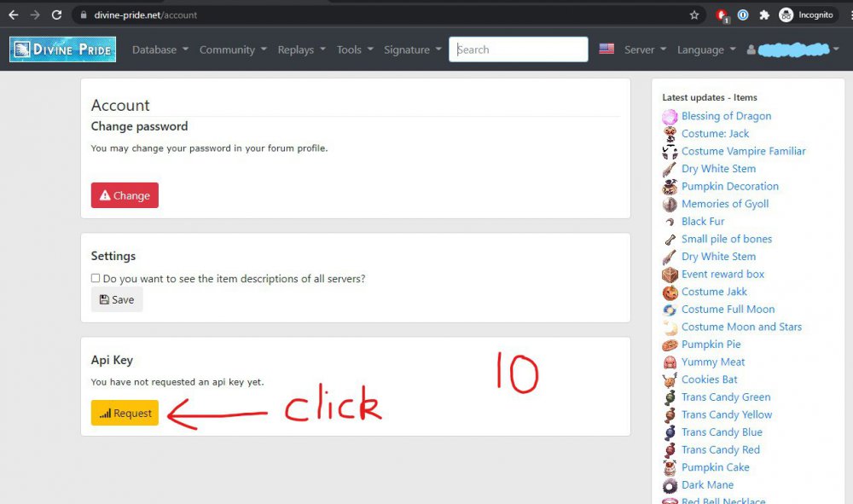The width and height of the screenshot is (853, 504).
Task: Open the Community dropdown menu
Action: pyautogui.click(x=233, y=49)
